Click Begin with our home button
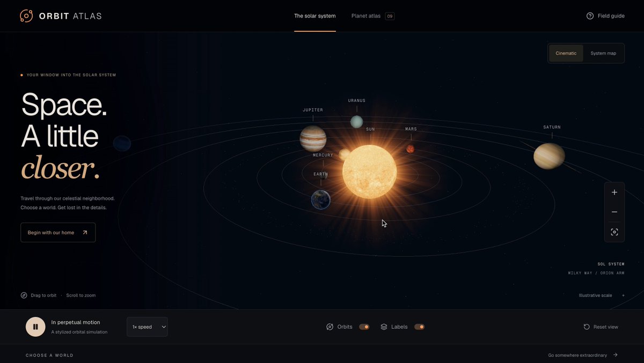Image resolution: width=644 pixels, height=363 pixels. click(x=58, y=233)
